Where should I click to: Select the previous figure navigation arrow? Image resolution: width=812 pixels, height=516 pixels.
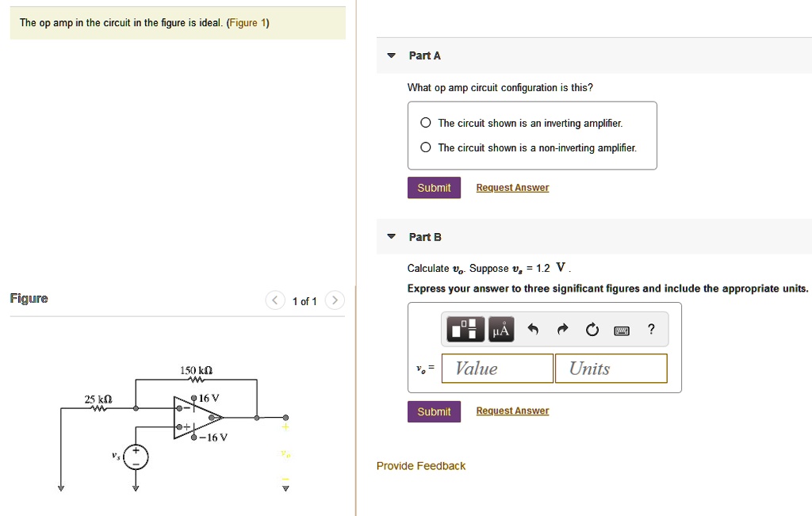pyautogui.click(x=274, y=300)
